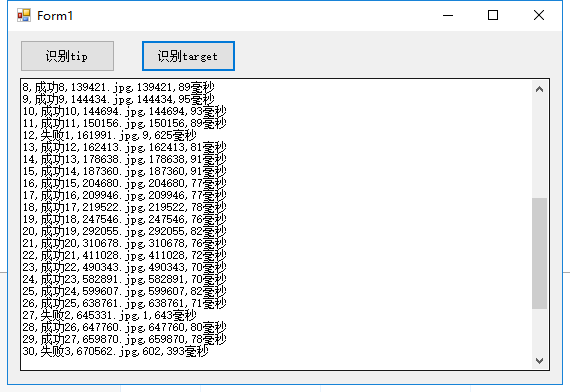Click the scrollbar down arrow in log box
The height and width of the screenshot is (392, 570).
(539, 360)
